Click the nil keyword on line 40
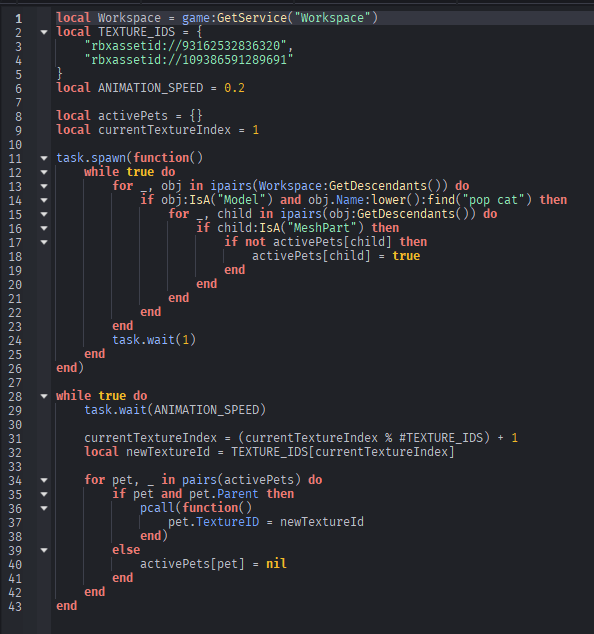 [x=276, y=564]
